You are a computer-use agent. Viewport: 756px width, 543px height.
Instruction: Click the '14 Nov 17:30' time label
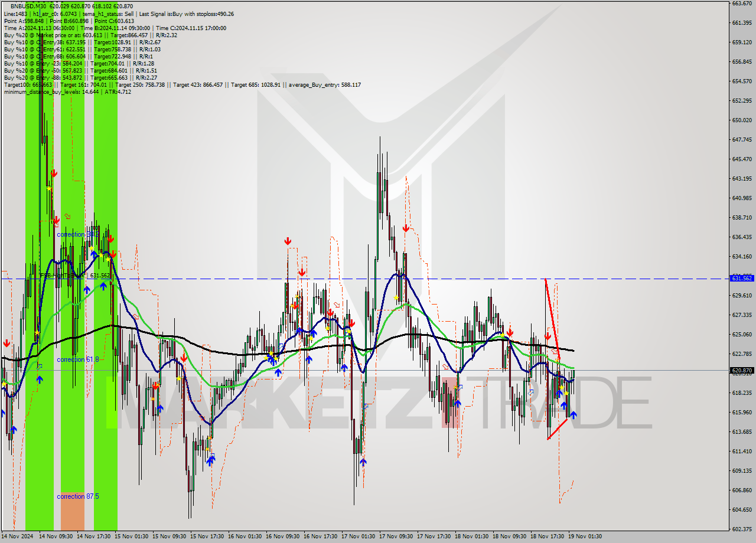94,537
